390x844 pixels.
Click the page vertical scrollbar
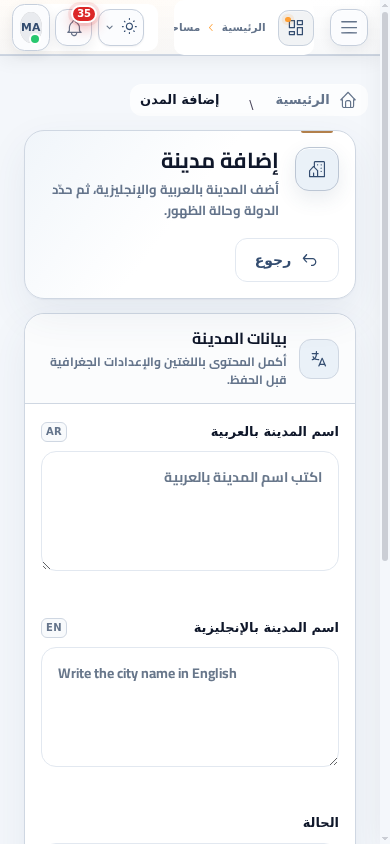click(x=385, y=285)
